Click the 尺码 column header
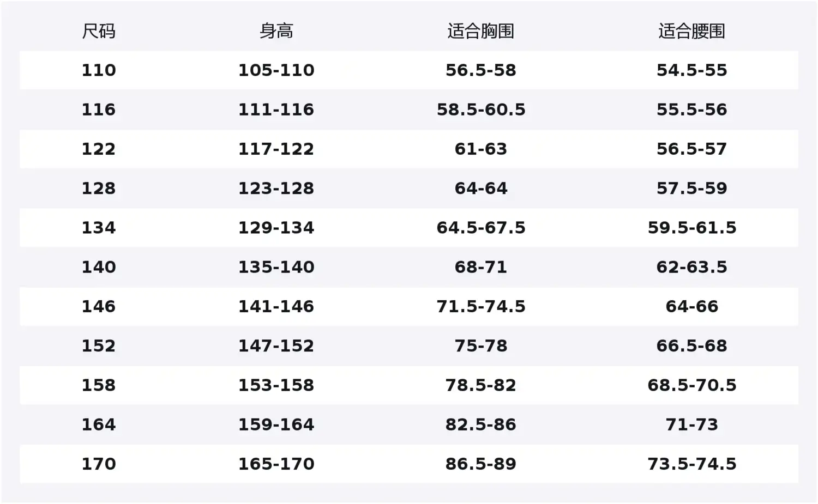Screen dimensions: 818x504 click(99, 31)
